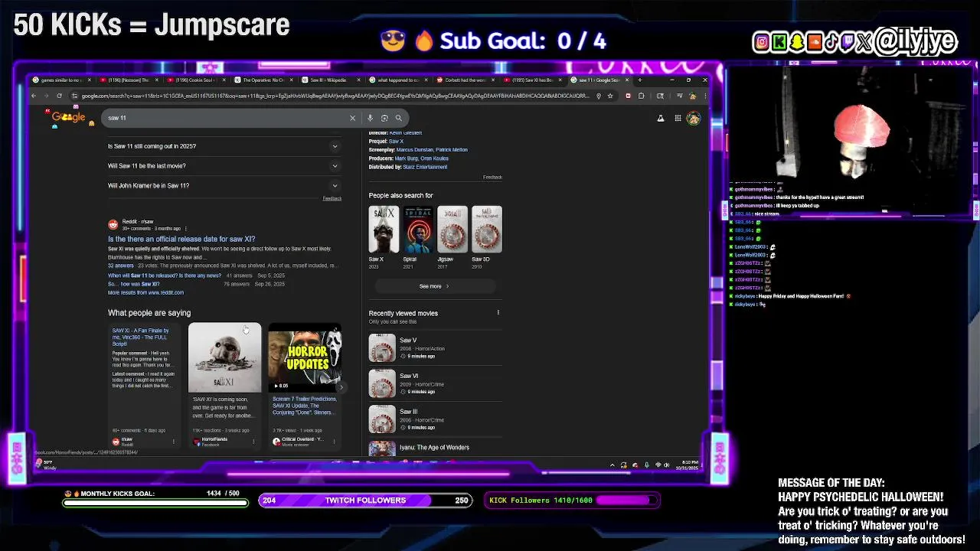The height and width of the screenshot is (551, 980).
Task: Open the Lionsgate's Starz Entertainment distributor link
Action: click(x=425, y=167)
